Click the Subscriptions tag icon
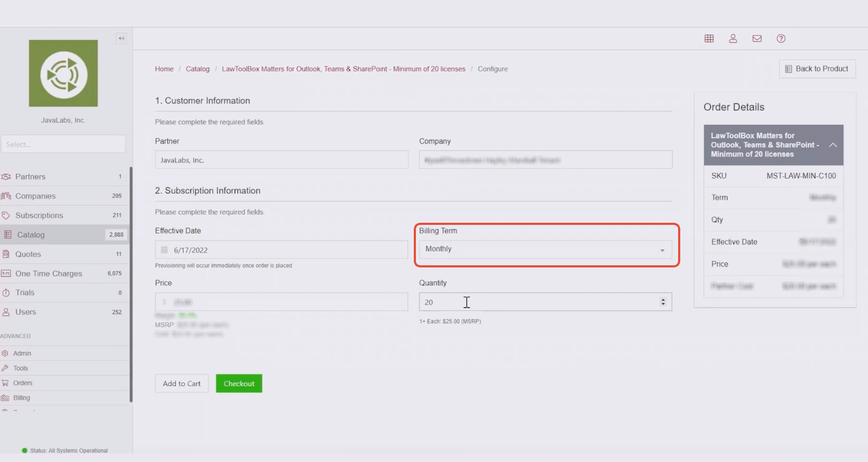Viewport: 868px width, 462px height. click(6, 215)
